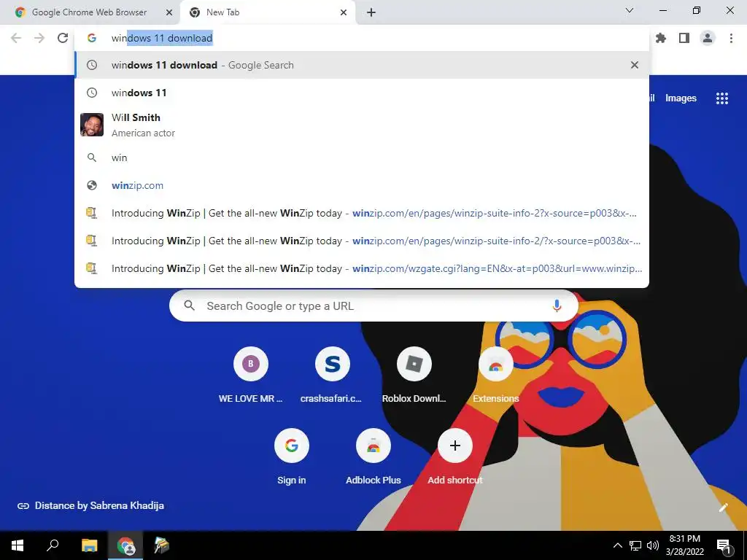Remove the 'windows 11 download' suggestion
The width and height of the screenshot is (747, 560).
pyautogui.click(x=635, y=65)
